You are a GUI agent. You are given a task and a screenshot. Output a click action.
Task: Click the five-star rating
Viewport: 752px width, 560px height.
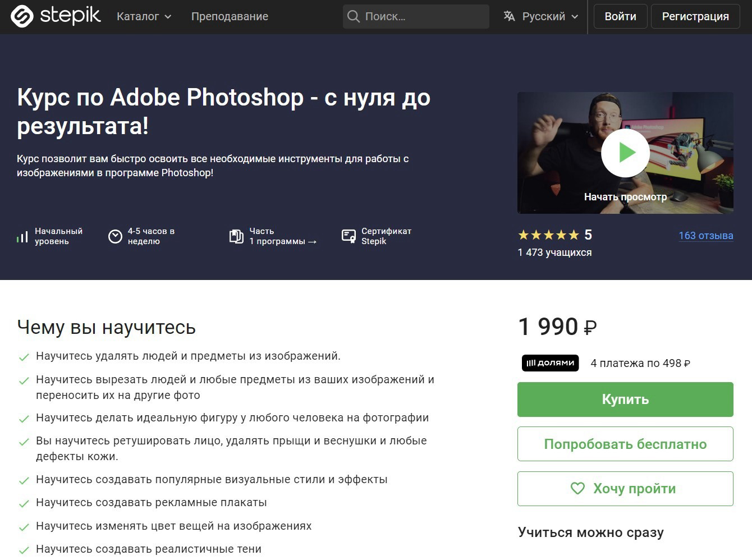(x=548, y=235)
